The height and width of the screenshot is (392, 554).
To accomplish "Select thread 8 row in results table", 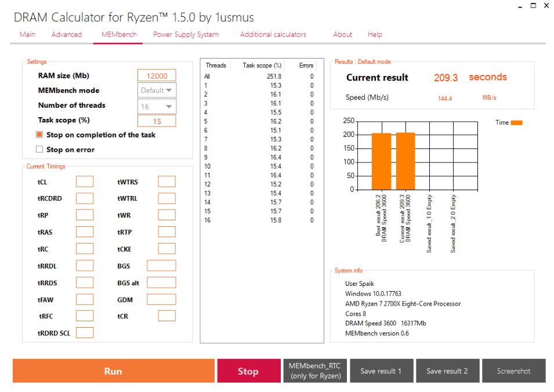I will click(259, 148).
